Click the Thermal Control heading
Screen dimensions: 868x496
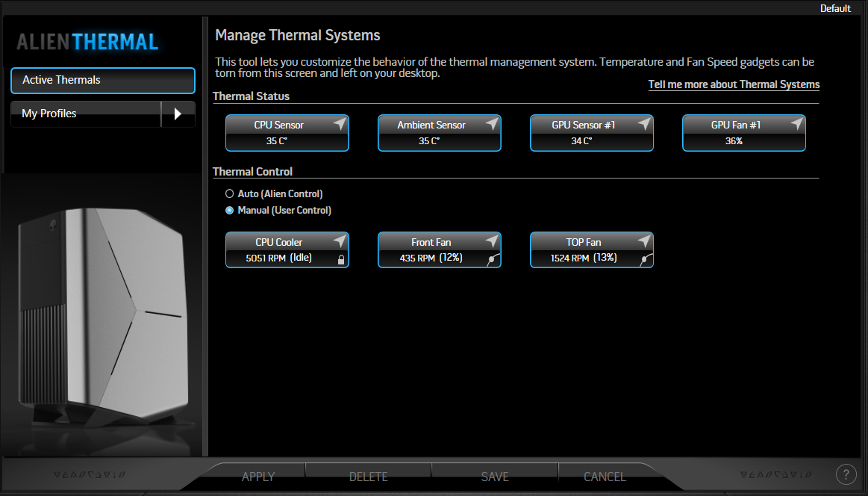coord(252,172)
